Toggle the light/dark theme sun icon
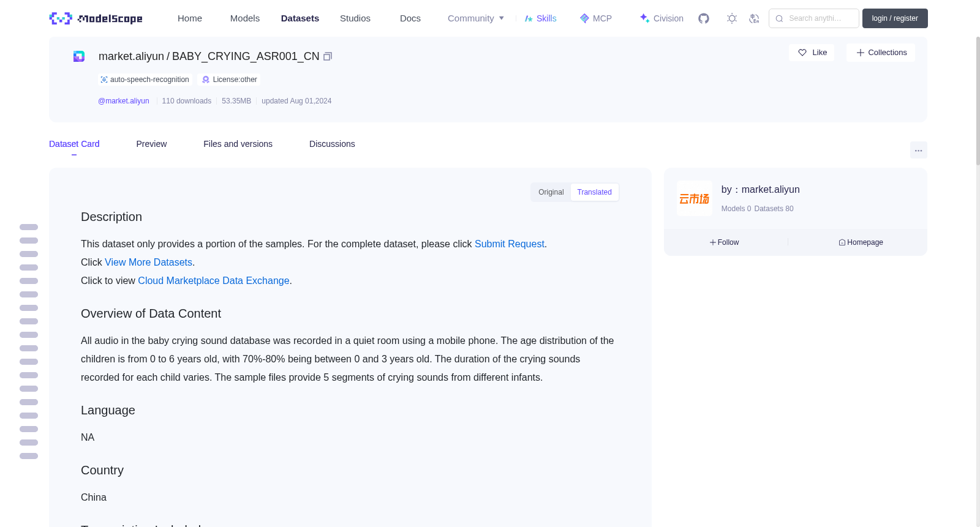The height and width of the screenshot is (527, 980). pos(732,18)
